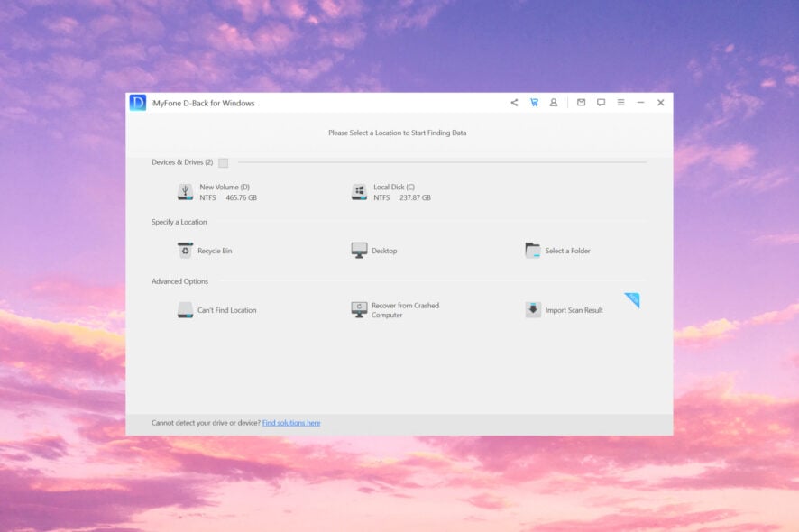Open the Find solutions here link
799x532 pixels.
(x=291, y=423)
